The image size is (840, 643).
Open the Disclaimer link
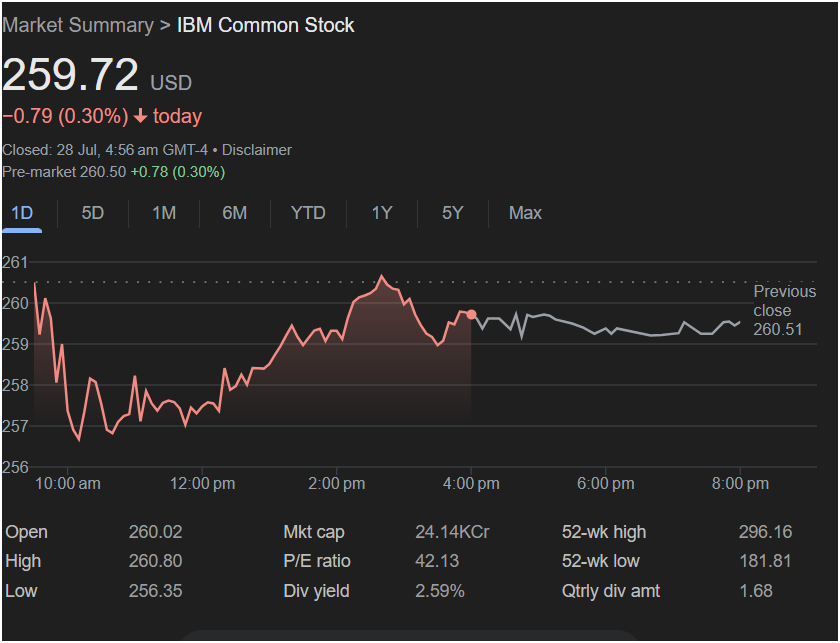click(x=257, y=150)
